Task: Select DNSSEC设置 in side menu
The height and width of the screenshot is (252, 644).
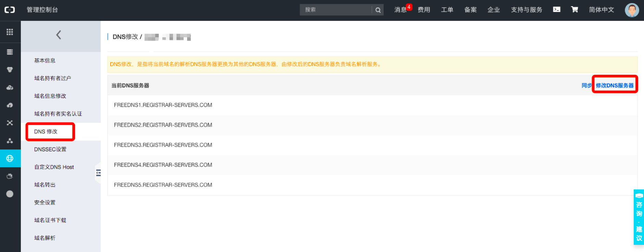Action: (50, 149)
